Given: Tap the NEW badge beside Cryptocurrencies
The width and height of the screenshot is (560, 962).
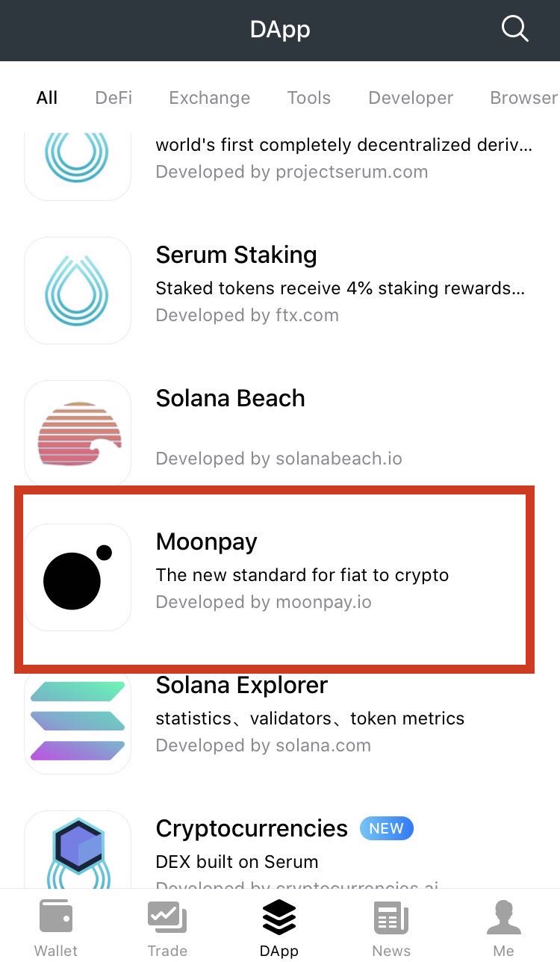Looking at the screenshot, I should [386, 828].
